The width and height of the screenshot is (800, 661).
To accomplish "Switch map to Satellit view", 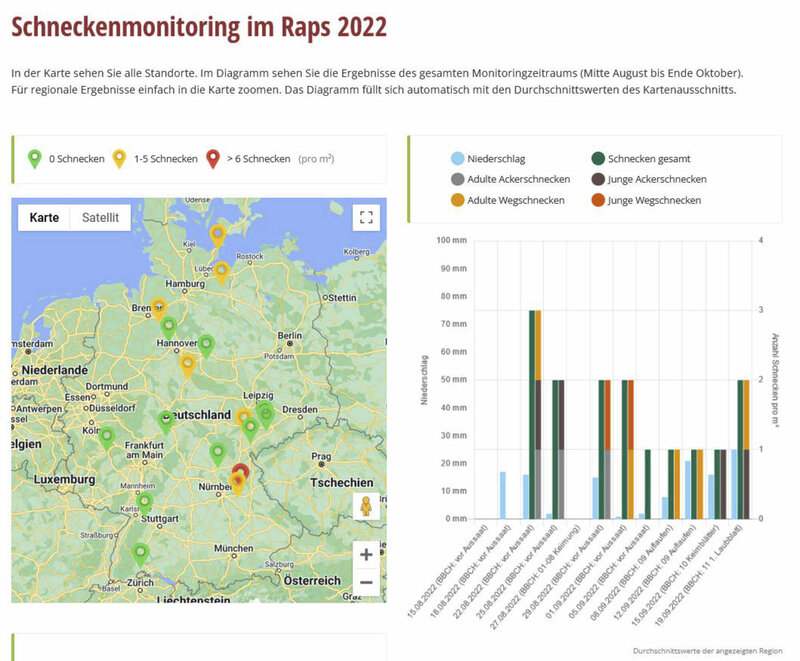I will point(100,218).
